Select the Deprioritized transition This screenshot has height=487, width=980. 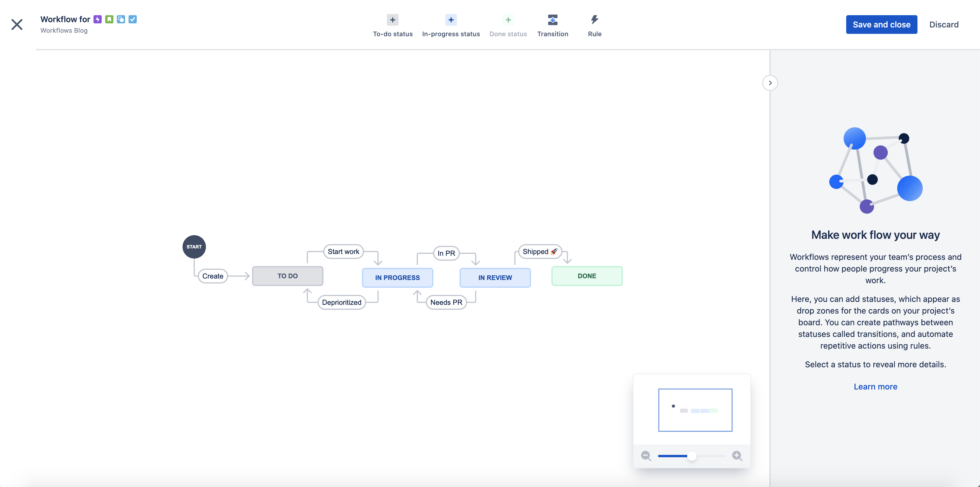click(x=342, y=302)
